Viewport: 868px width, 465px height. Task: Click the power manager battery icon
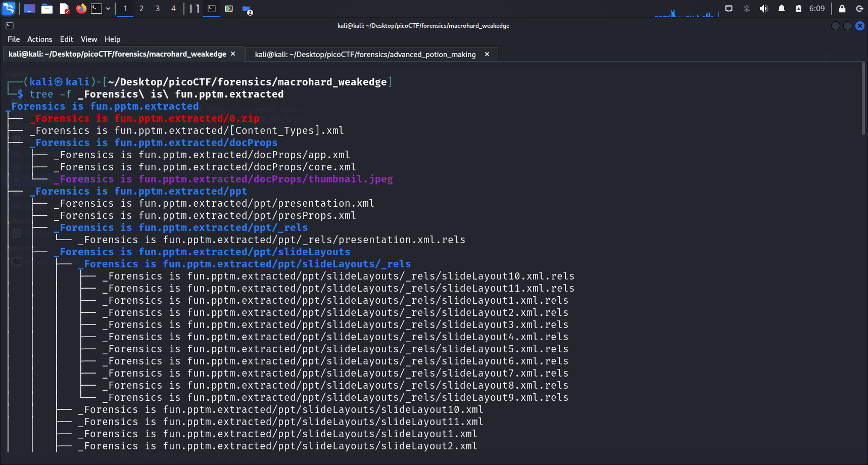tap(799, 9)
